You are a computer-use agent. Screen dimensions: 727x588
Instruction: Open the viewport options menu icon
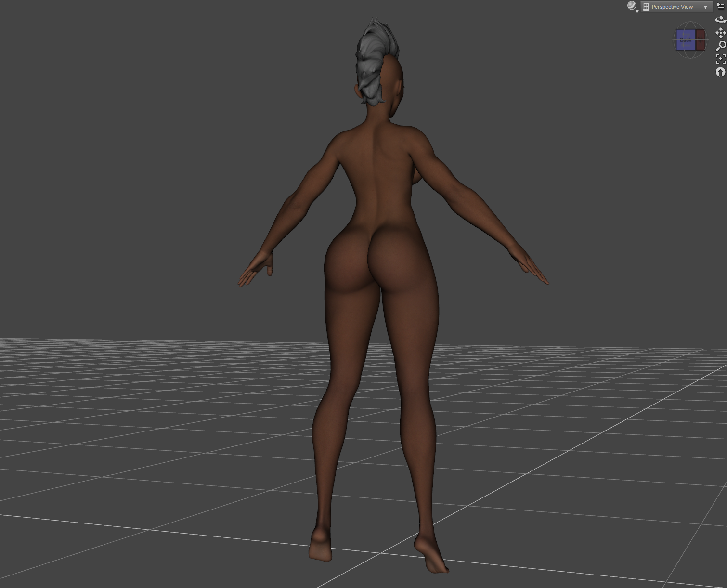tap(721, 6)
